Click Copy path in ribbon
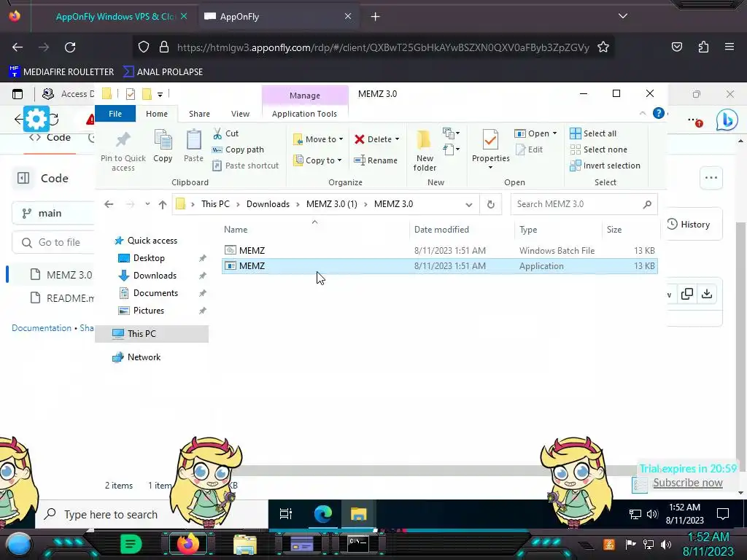747x560 pixels. pyautogui.click(x=239, y=149)
